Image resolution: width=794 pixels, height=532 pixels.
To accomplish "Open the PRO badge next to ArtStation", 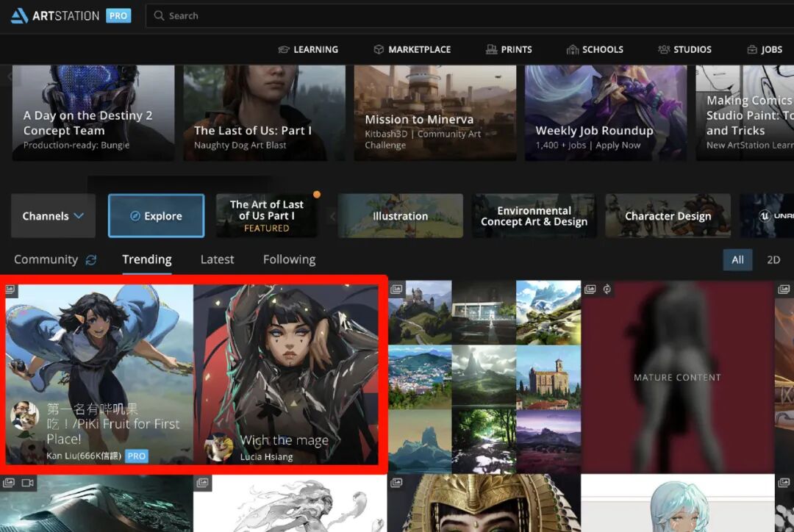I will tap(118, 15).
